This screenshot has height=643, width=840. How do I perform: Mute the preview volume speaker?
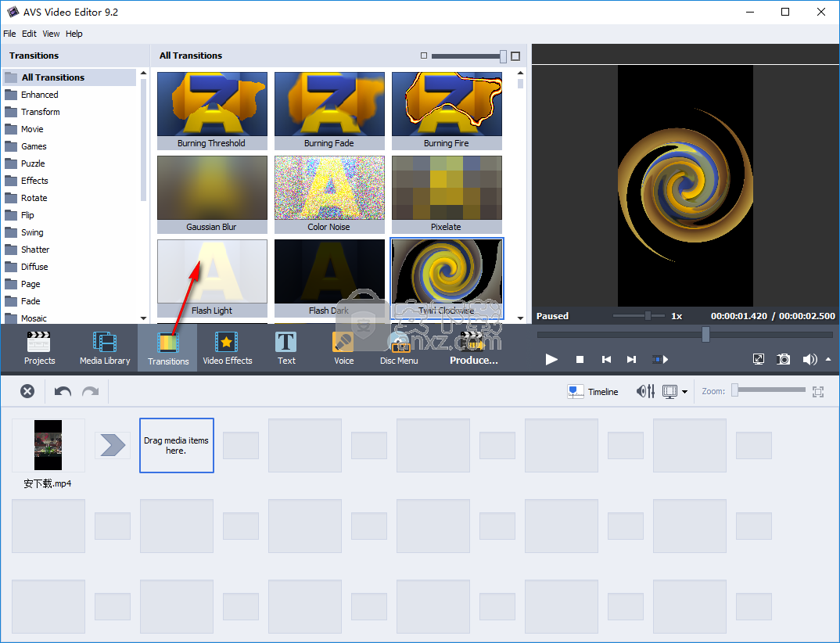(809, 359)
